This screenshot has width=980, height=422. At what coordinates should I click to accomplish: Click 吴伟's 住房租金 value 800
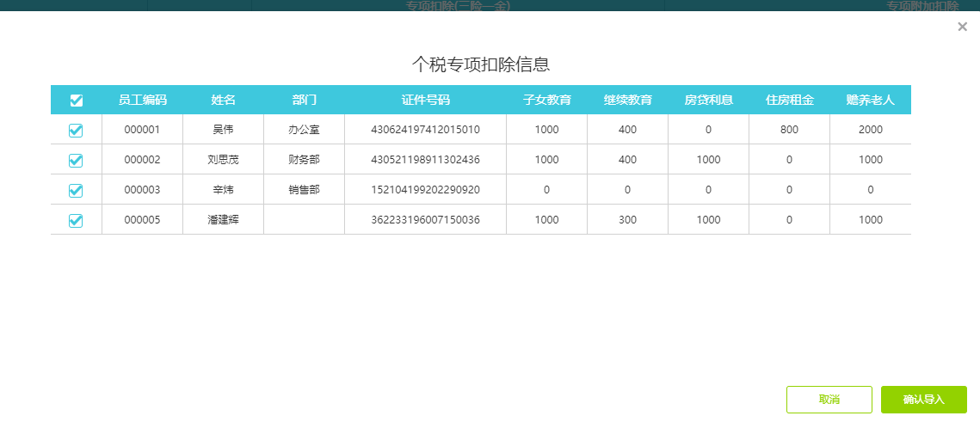[789, 130]
